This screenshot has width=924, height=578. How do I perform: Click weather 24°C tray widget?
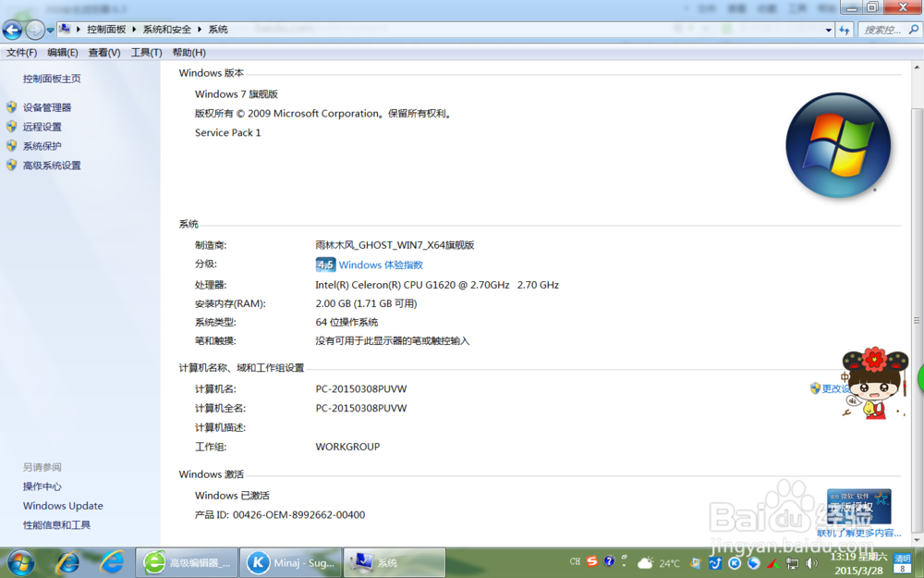(660, 562)
